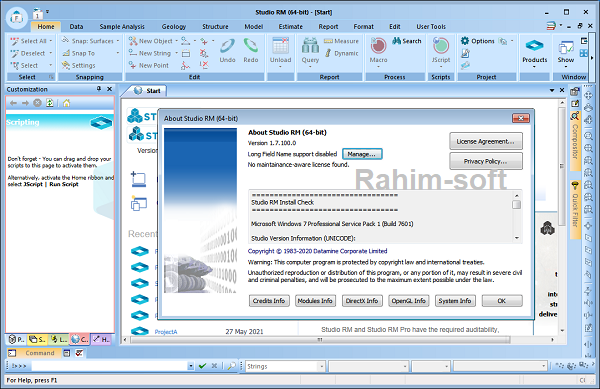
Task: Pin the Customization panel
Action: [99, 89]
